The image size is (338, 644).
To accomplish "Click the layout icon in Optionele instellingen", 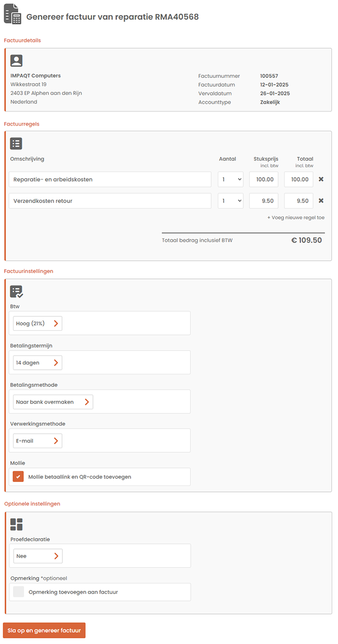I will (x=17, y=525).
